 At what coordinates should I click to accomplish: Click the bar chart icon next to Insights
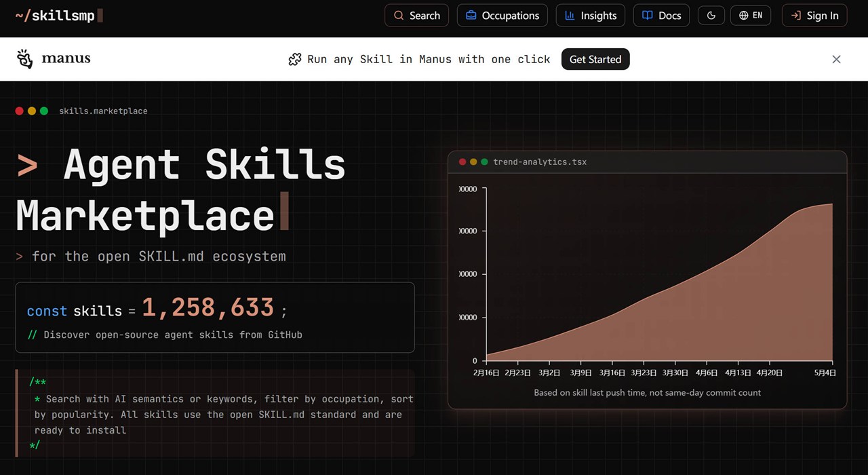click(x=570, y=16)
